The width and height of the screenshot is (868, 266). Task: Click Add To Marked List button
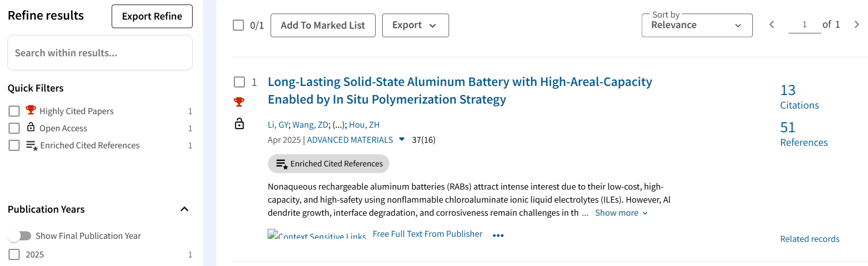click(323, 25)
